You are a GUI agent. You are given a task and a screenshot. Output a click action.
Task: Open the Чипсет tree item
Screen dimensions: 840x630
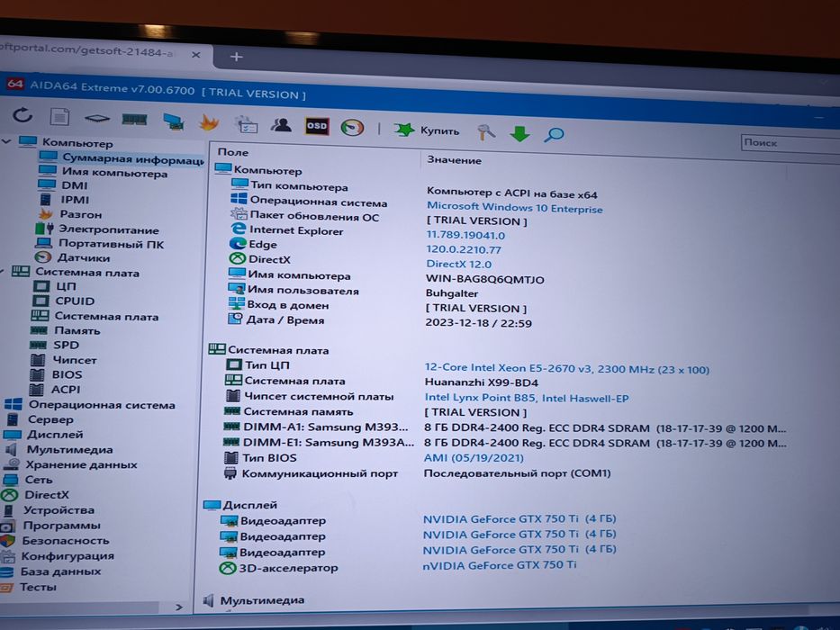point(63,360)
